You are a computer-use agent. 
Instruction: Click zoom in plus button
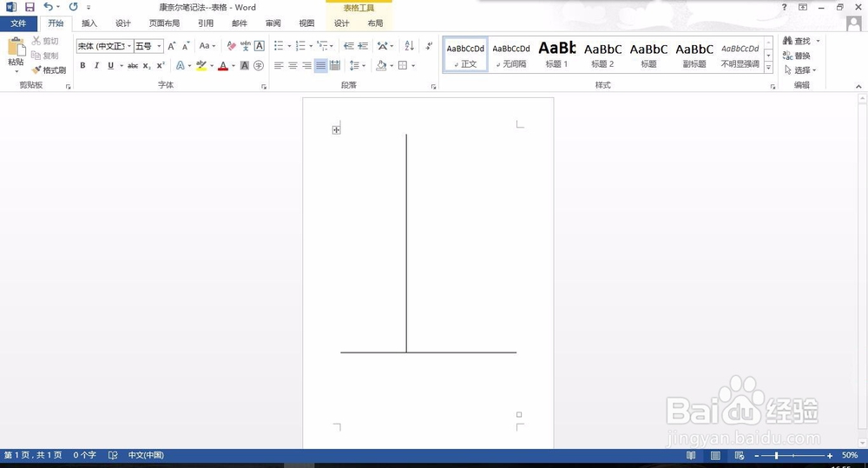tap(830, 455)
